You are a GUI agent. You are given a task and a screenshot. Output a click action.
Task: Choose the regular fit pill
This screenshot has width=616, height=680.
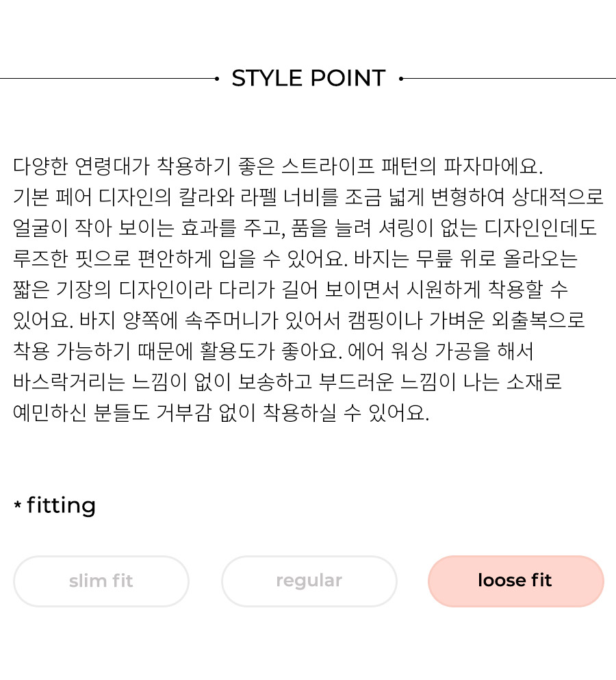(x=309, y=581)
